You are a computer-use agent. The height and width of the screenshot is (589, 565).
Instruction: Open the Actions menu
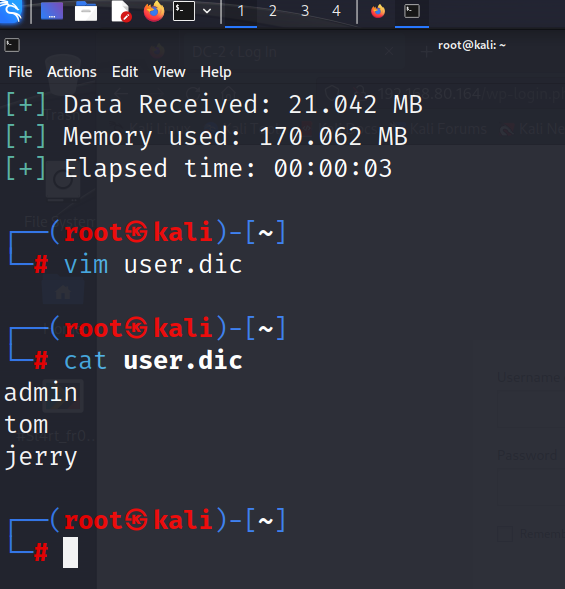coord(72,72)
